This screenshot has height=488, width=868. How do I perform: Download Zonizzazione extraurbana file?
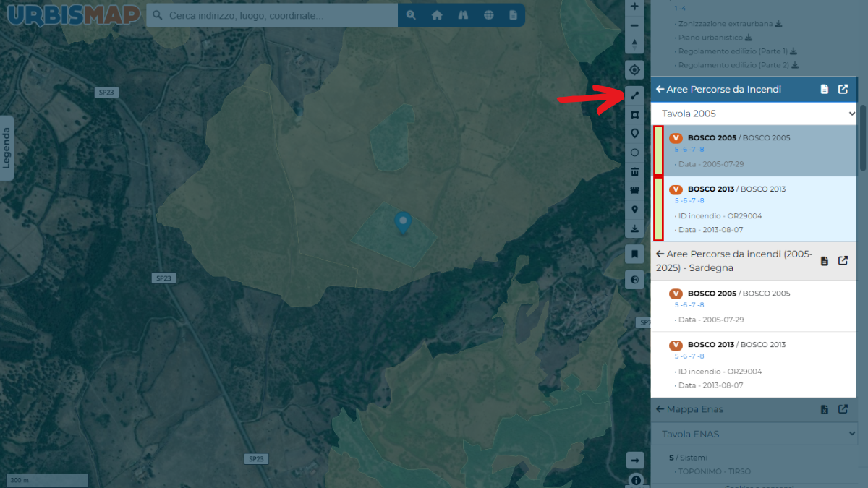(779, 24)
